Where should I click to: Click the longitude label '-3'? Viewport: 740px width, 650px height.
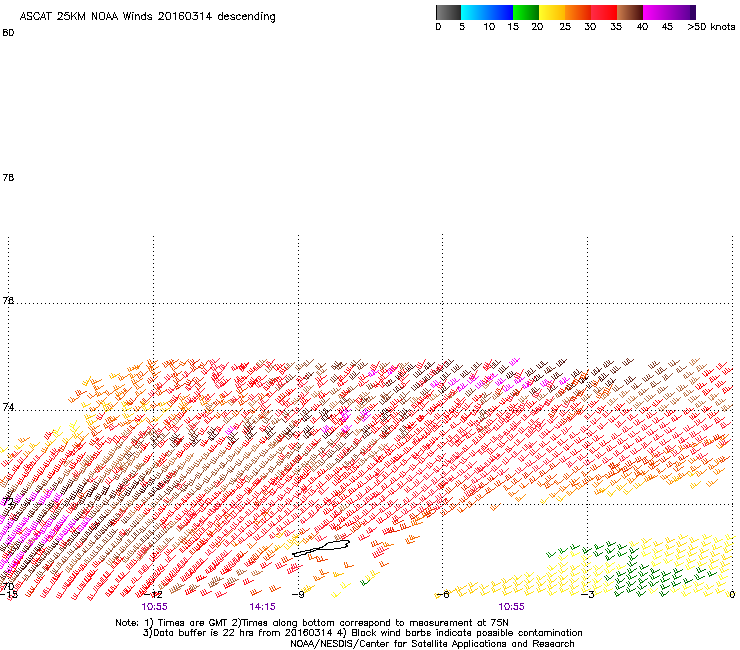[x=587, y=595]
